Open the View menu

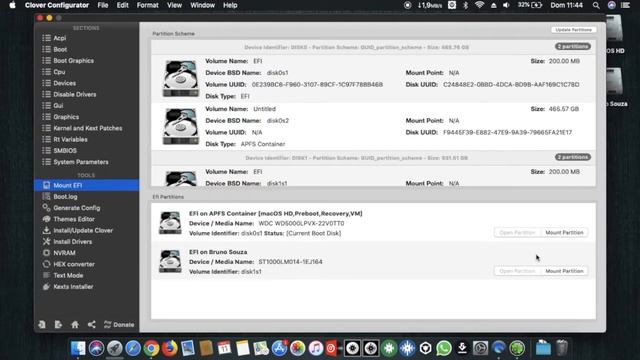[x=174, y=5]
